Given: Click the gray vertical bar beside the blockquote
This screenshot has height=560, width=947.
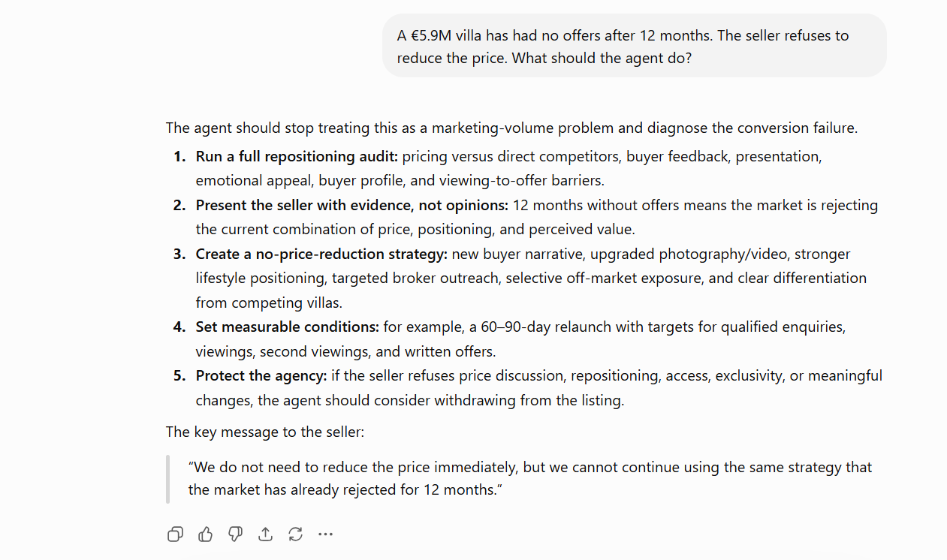Looking at the screenshot, I should tap(168, 478).
